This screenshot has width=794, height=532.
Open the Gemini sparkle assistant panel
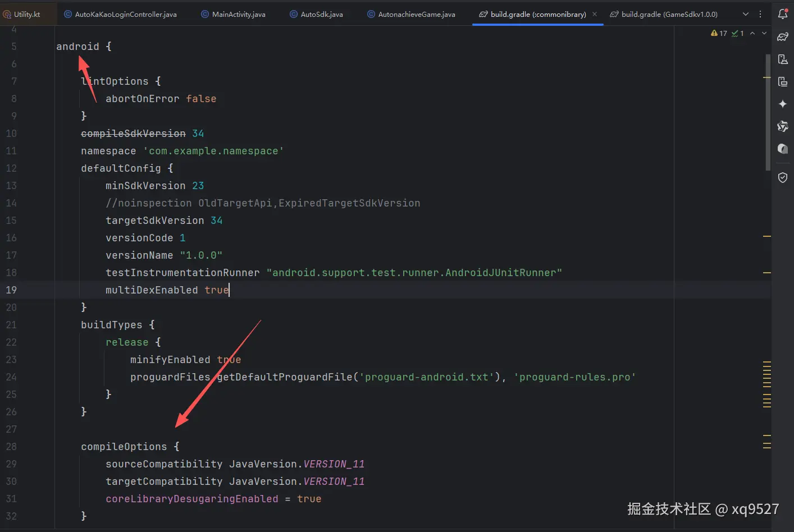pos(783,104)
